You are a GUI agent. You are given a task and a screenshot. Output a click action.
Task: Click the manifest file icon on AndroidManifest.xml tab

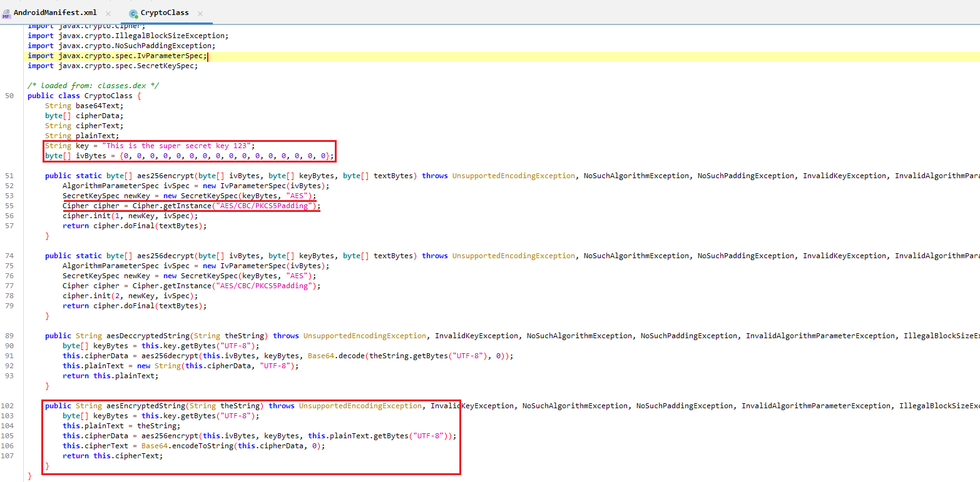(x=6, y=13)
